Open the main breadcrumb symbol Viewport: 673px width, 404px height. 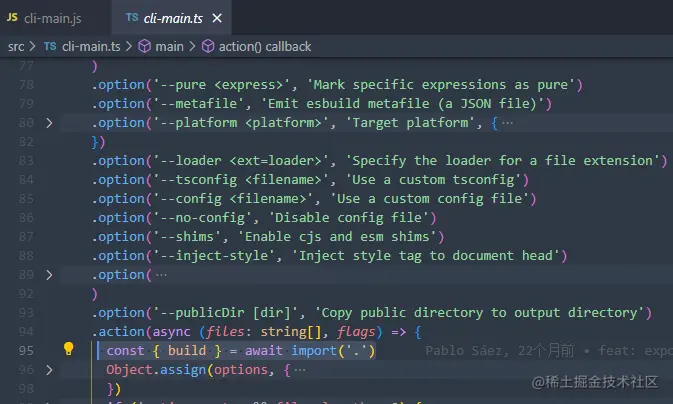pyautogui.click(x=169, y=46)
